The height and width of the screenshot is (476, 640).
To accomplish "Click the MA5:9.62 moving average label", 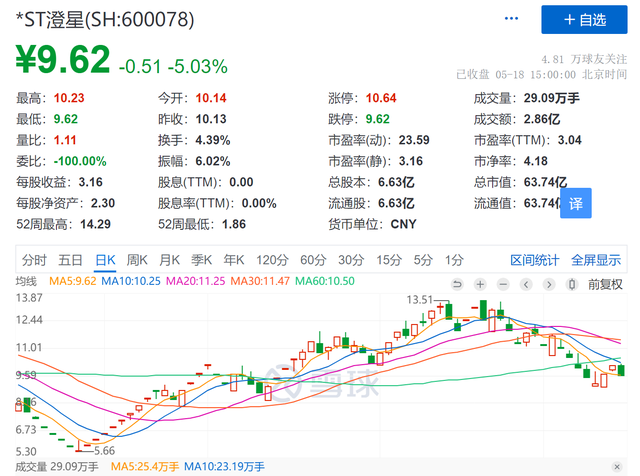I will point(73,281).
